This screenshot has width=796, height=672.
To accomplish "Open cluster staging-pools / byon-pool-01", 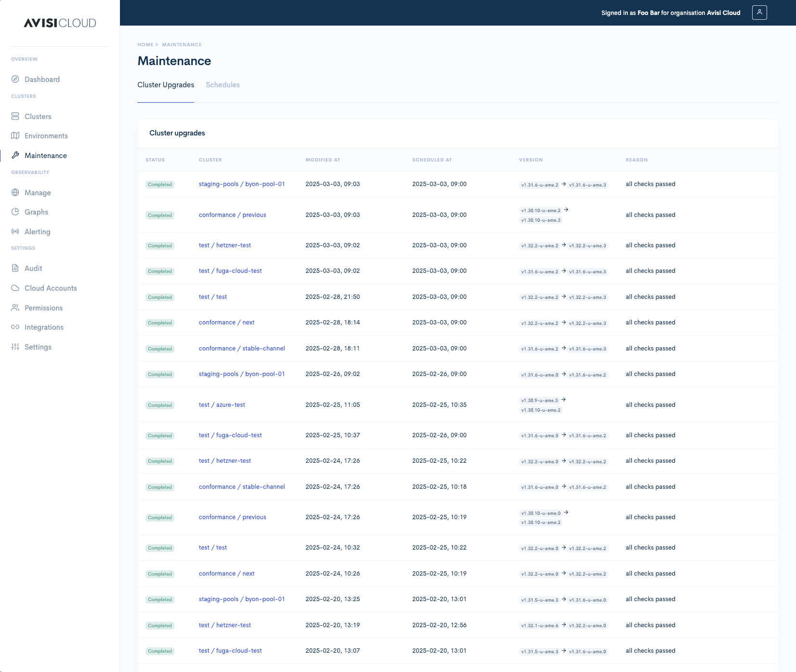I will [241, 184].
